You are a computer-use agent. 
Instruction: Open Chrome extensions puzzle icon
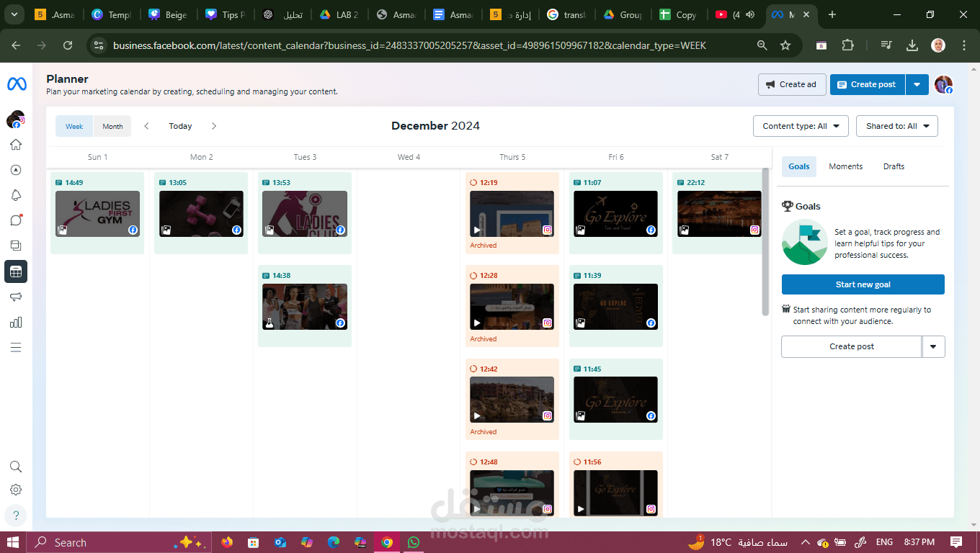(848, 45)
